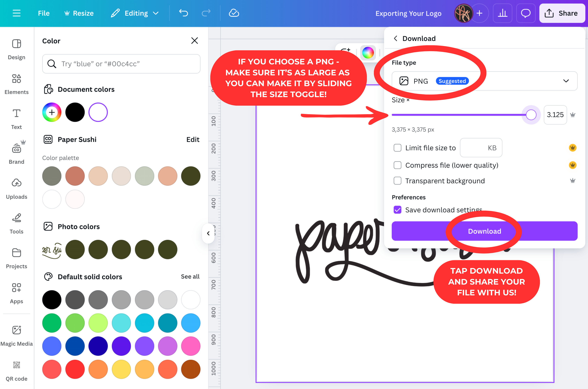Uncheck Save download settings
The height and width of the screenshot is (389, 588).
click(x=397, y=210)
